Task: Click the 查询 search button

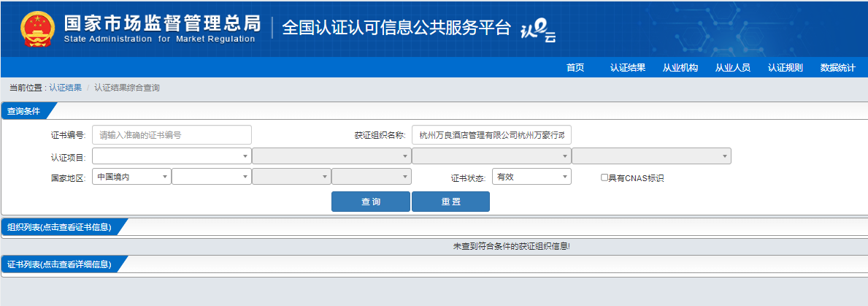Action: click(x=371, y=202)
